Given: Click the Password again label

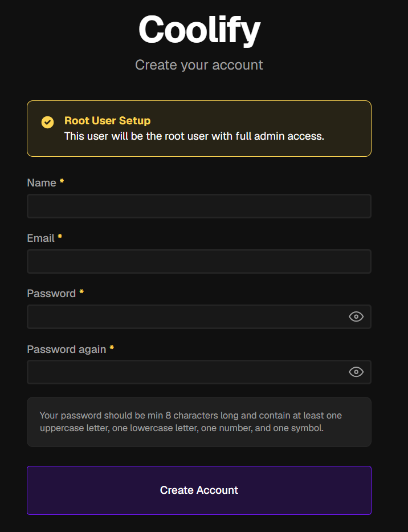Looking at the screenshot, I should pyautogui.click(x=67, y=349).
